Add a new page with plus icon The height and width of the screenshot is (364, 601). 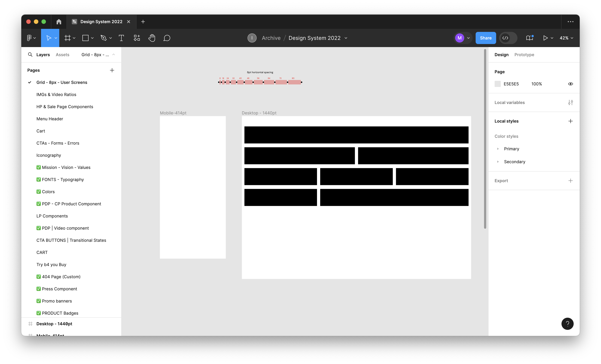(x=112, y=70)
